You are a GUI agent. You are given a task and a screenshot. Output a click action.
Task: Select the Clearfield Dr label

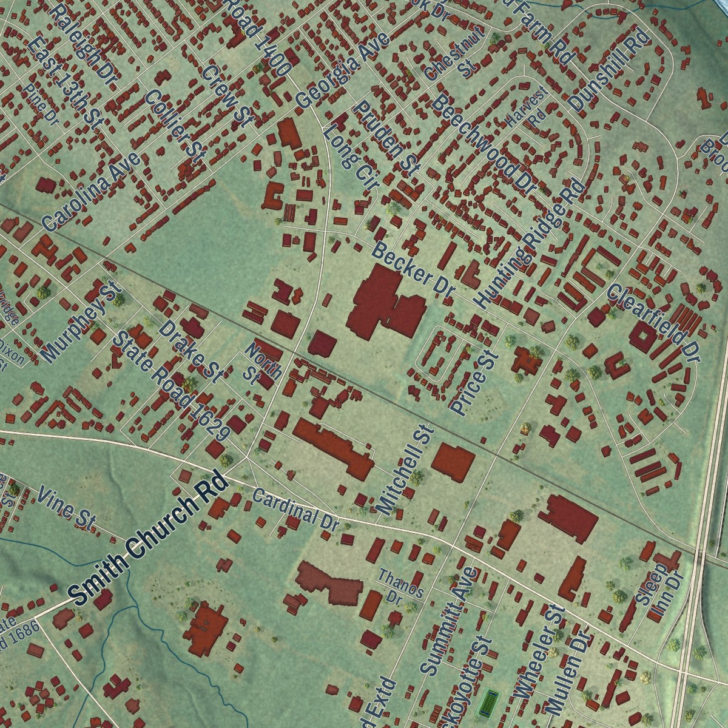point(654,324)
